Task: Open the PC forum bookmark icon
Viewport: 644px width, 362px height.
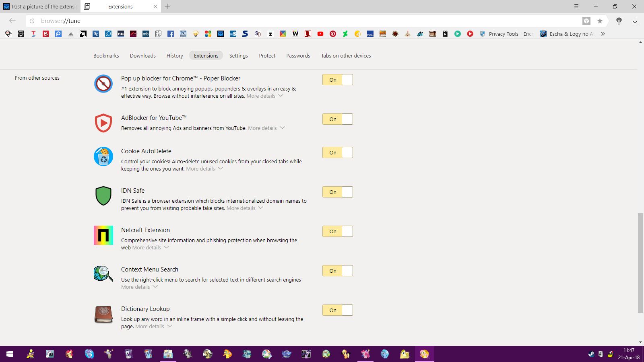Action: point(183,34)
